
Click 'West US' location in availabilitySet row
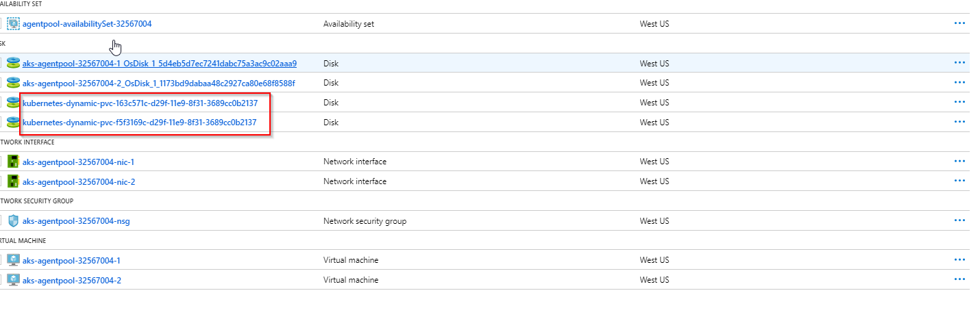[654, 23]
